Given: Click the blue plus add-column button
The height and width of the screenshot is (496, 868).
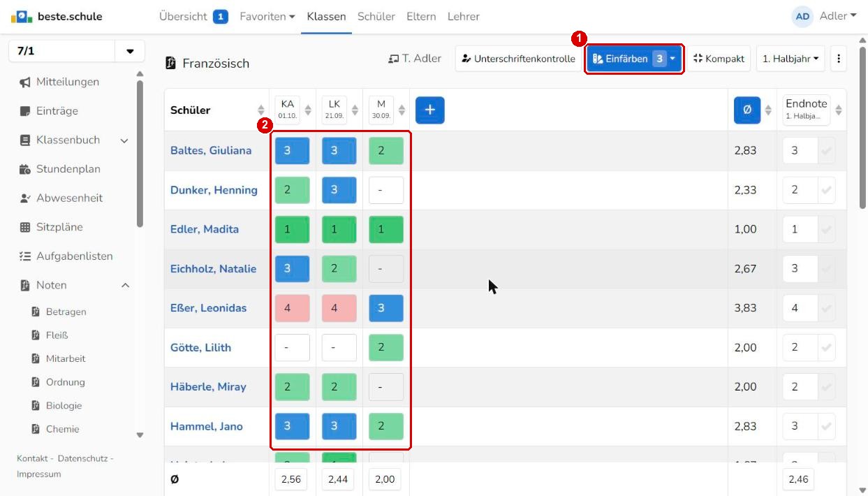Looking at the screenshot, I should 430,110.
